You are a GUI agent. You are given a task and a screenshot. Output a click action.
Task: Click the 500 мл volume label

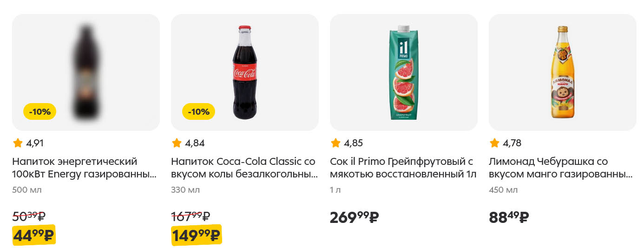click(x=27, y=190)
